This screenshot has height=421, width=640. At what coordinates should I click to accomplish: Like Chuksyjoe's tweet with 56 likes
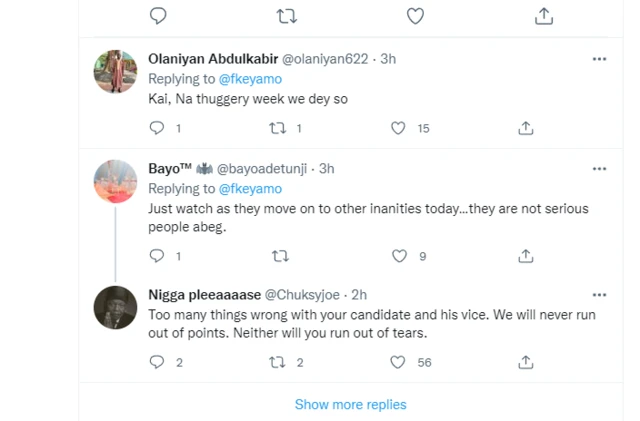coord(398,362)
